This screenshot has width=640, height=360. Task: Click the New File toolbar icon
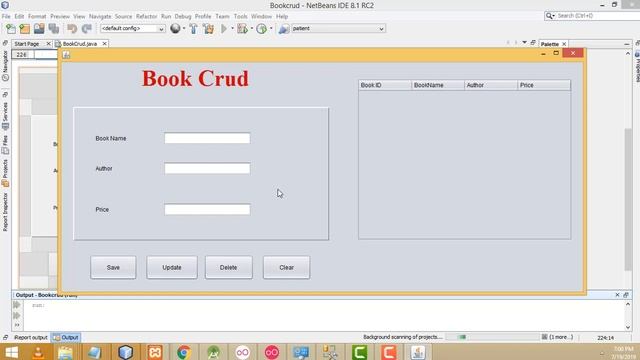(x=11, y=29)
